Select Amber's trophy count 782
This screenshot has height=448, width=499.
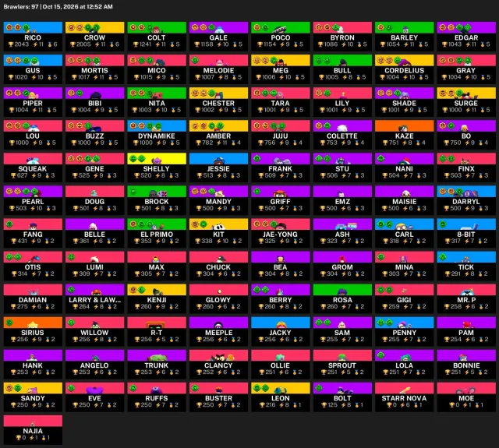(207, 143)
